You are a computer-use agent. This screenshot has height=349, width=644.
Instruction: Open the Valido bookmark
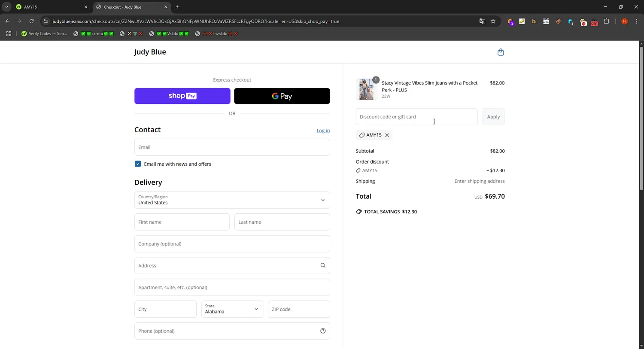(x=170, y=33)
